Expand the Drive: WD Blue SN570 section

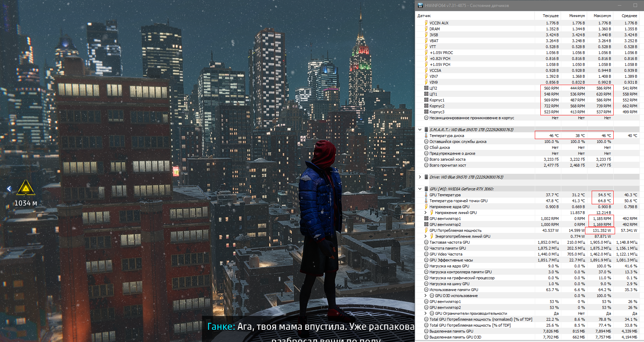[x=420, y=177]
